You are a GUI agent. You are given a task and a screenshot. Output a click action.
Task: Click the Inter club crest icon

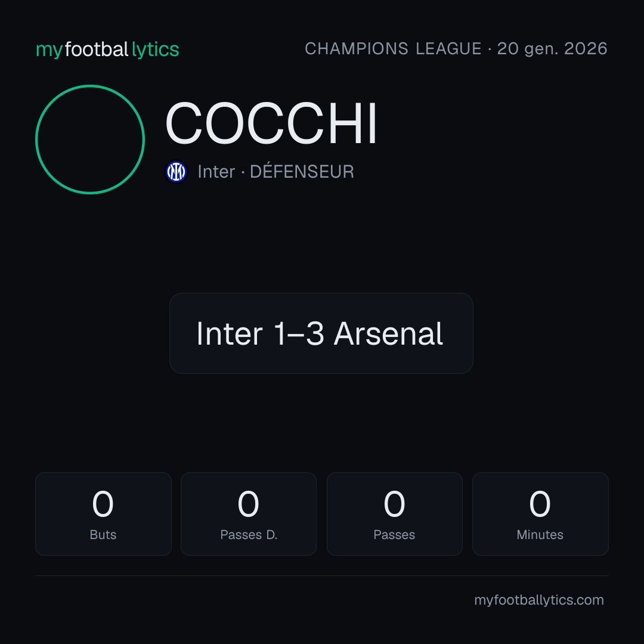point(176,172)
